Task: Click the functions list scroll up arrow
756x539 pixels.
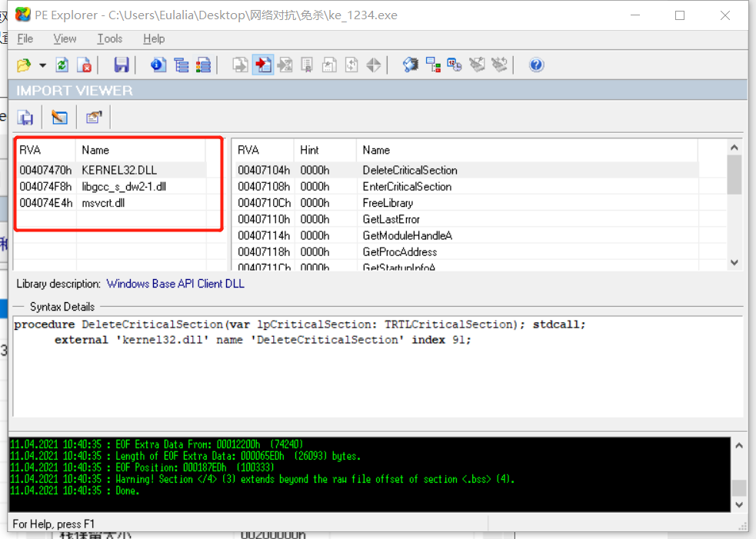Action: [x=734, y=148]
